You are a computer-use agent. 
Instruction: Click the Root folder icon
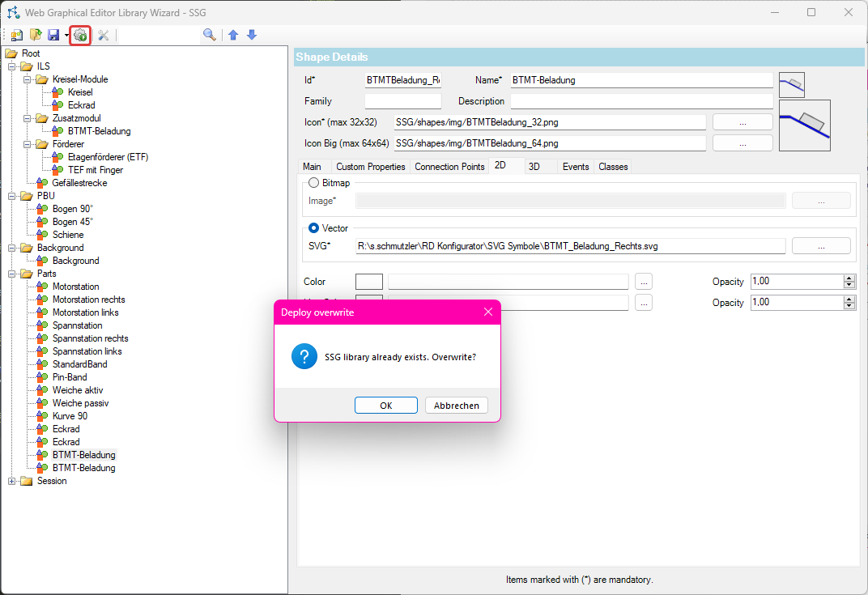tap(11, 53)
